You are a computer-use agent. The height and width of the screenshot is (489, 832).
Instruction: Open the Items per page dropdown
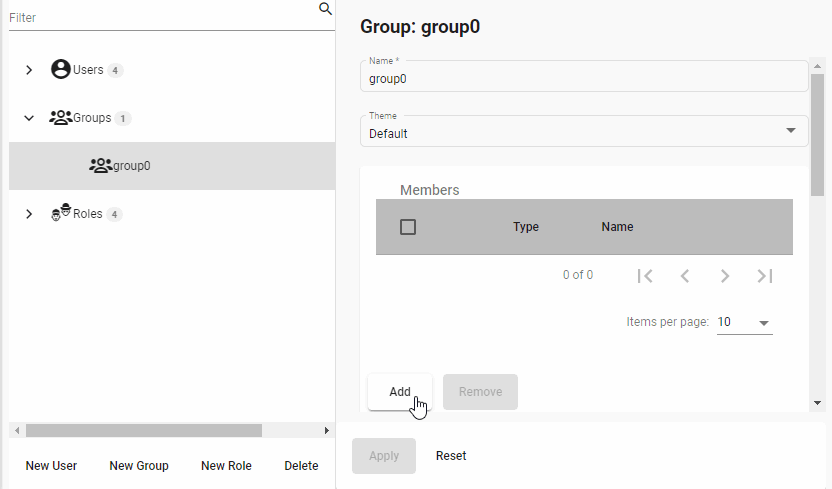pyautogui.click(x=744, y=322)
